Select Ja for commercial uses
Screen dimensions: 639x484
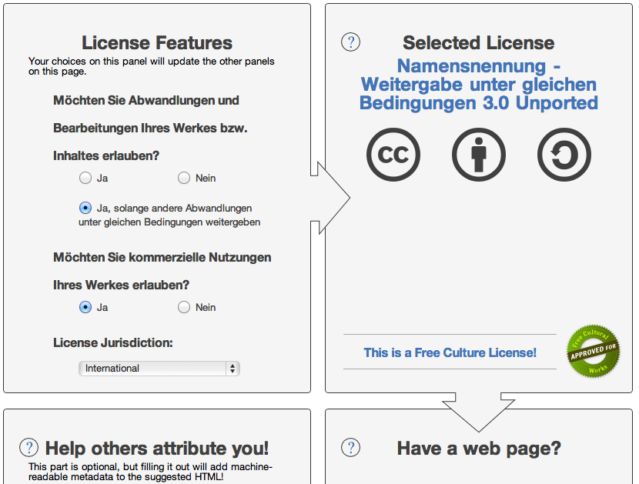point(85,307)
